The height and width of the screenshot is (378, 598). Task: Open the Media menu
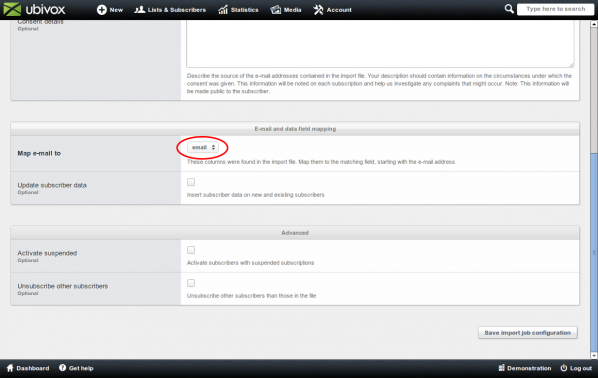tap(286, 10)
